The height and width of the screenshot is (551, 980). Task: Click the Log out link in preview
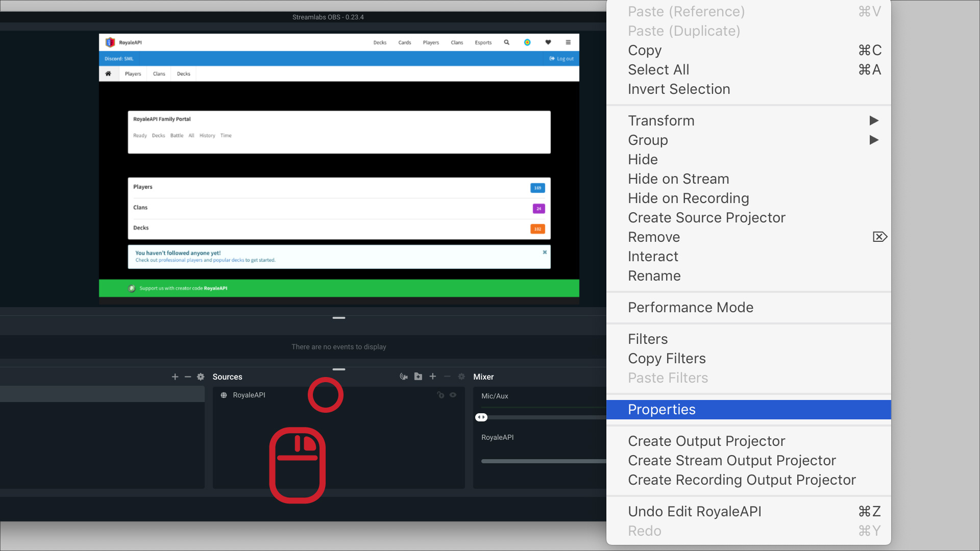tap(561, 59)
